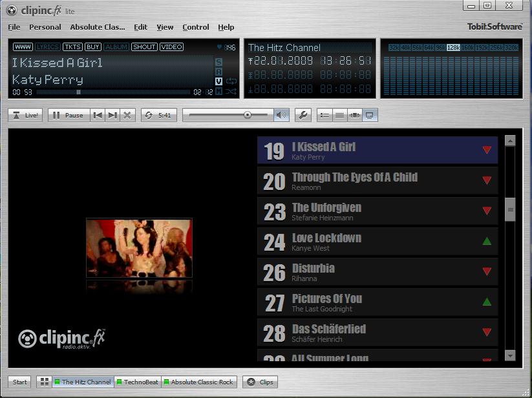
Task: Switch to the Absolute Classic Rock channel tab
Action: (x=199, y=382)
